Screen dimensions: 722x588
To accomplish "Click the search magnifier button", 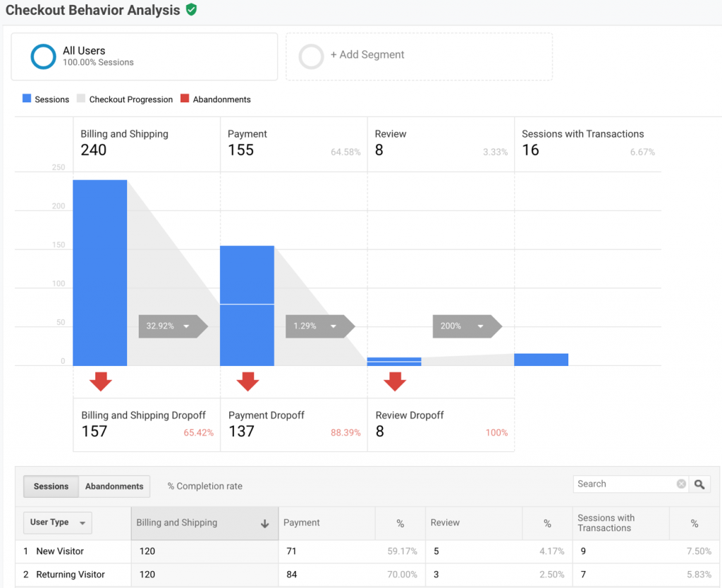I will pos(699,484).
